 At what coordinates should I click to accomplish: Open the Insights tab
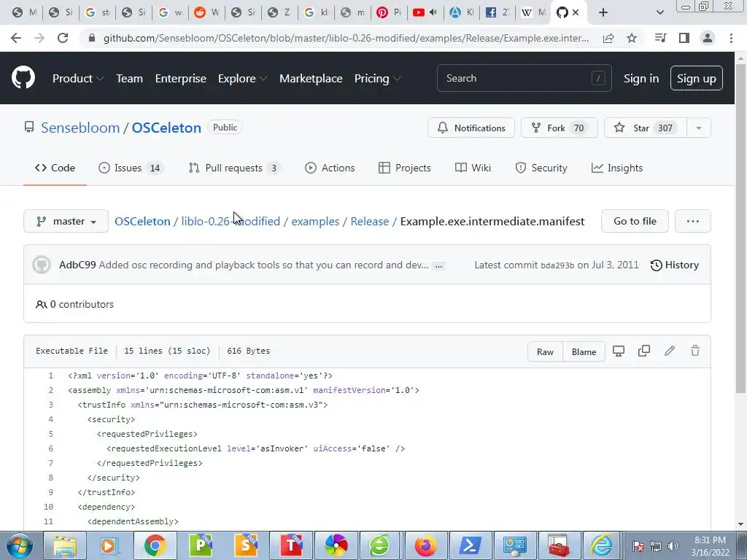tap(617, 168)
